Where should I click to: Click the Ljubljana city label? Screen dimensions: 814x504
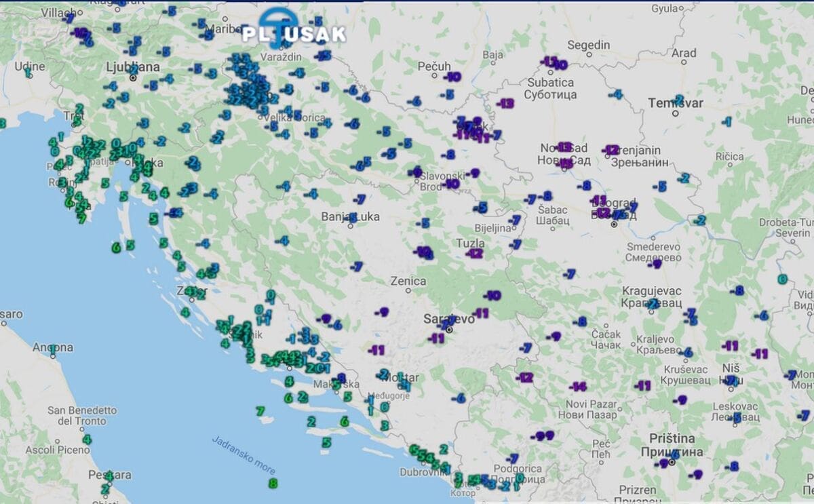(x=133, y=66)
